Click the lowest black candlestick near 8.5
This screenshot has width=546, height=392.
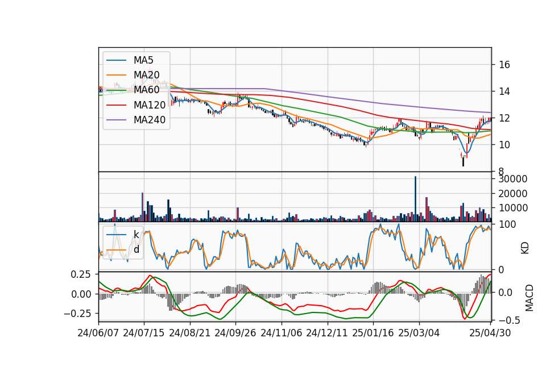(x=463, y=162)
